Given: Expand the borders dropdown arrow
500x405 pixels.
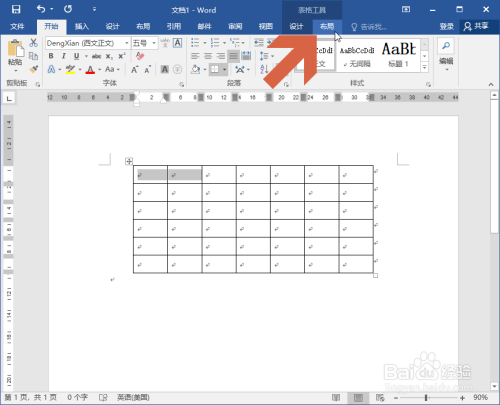Looking at the screenshot, I should click(x=224, y=69).
